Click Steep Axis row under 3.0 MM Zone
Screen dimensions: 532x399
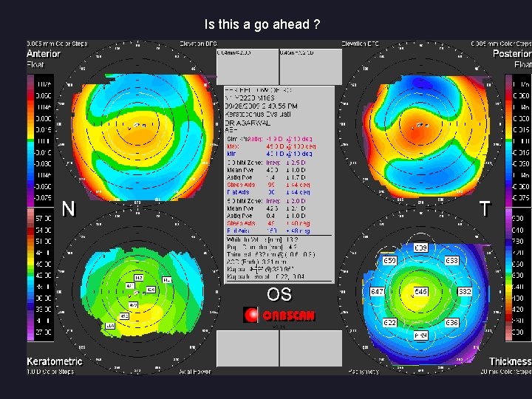click(268, 185)
